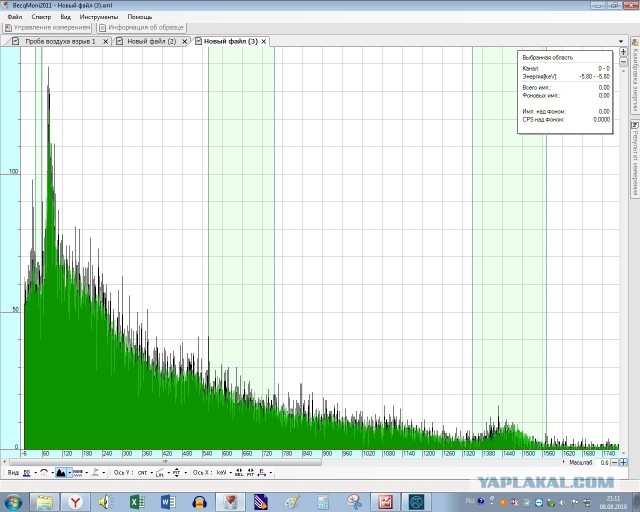
Task: Open Calculator from the taskbar
Action: click(x=323, y=502)
